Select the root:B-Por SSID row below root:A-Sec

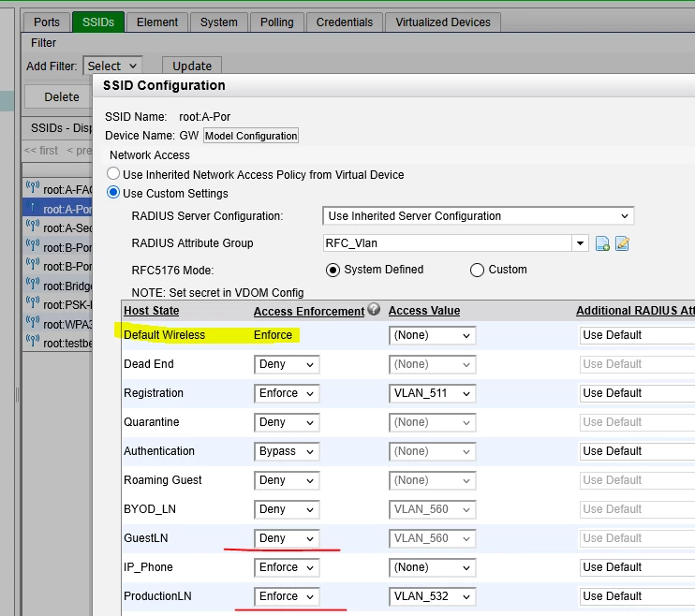click(x=58, y=247)
